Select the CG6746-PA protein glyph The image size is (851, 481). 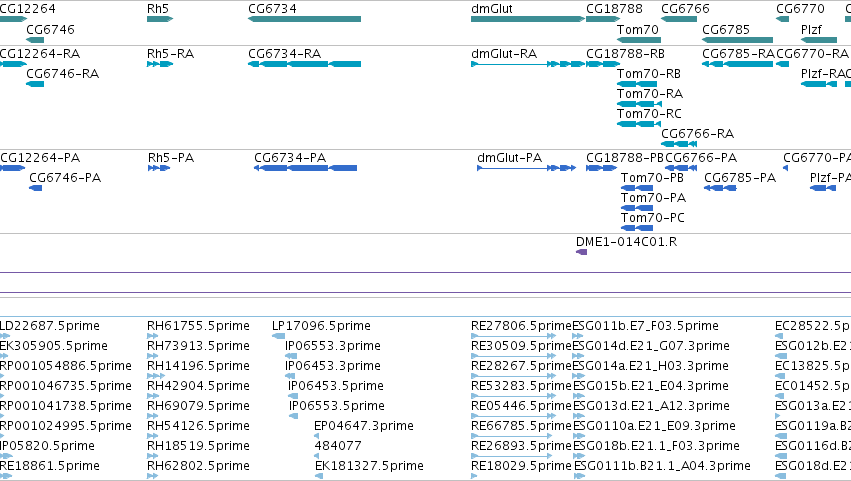[35, 188]
